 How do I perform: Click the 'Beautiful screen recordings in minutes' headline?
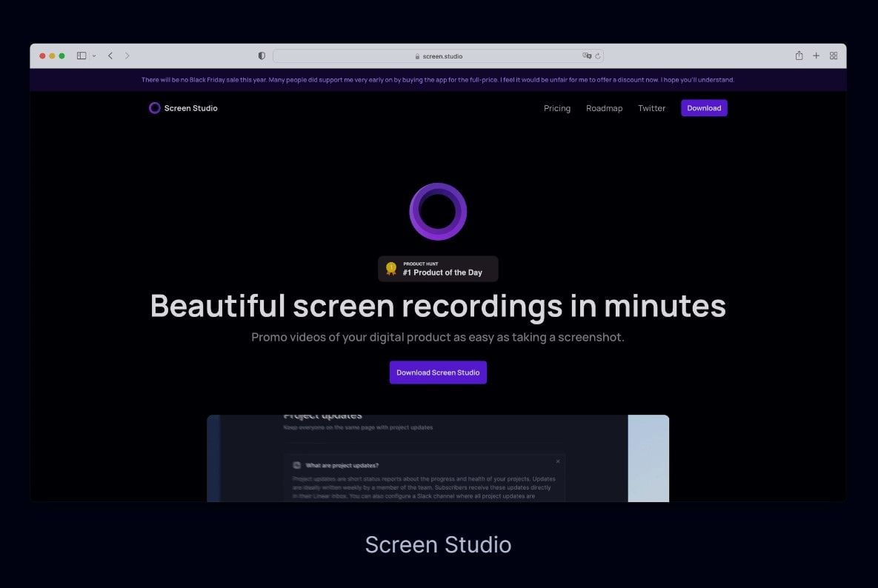[x=438, y=305]
